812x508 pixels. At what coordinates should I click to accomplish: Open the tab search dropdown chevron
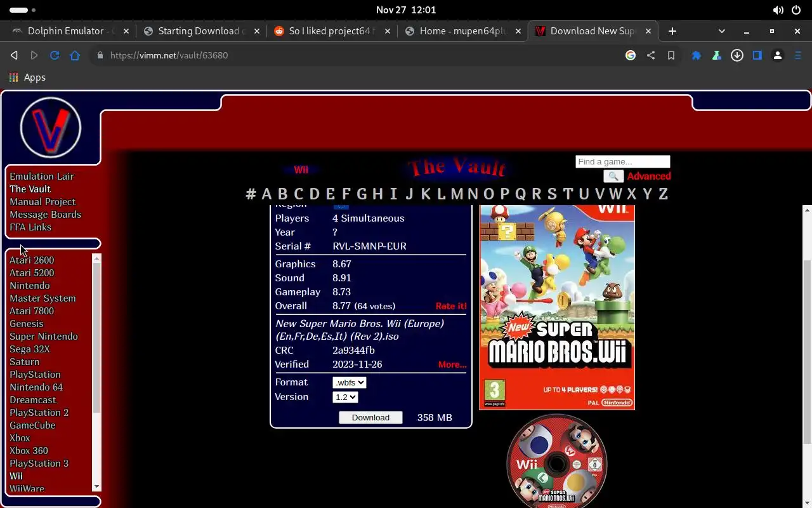[721, 31]
